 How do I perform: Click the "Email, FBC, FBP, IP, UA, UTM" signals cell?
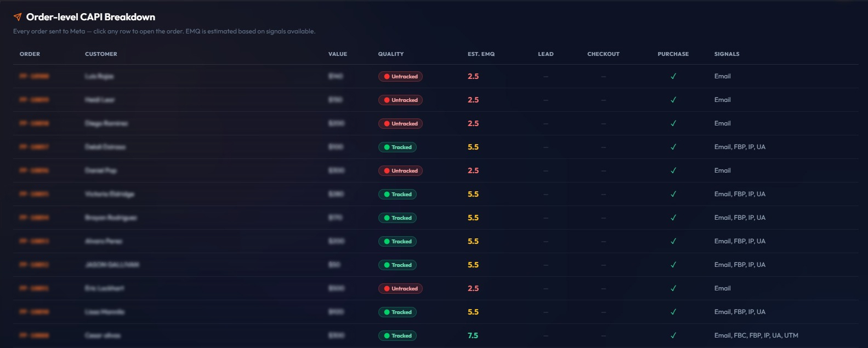click(x=756, y=335)
